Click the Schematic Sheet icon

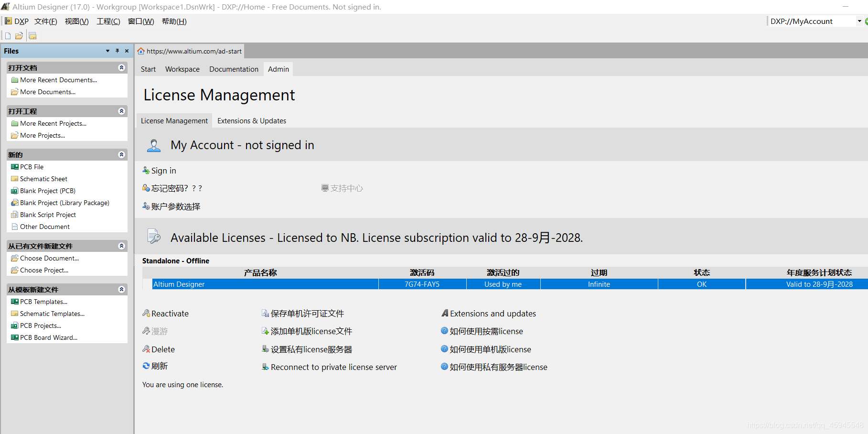click(x=15, y=179)
